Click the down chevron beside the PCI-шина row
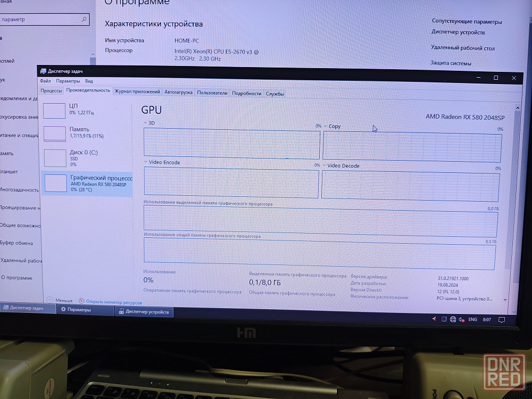This screenshot has width=532, height=399. 505,300
